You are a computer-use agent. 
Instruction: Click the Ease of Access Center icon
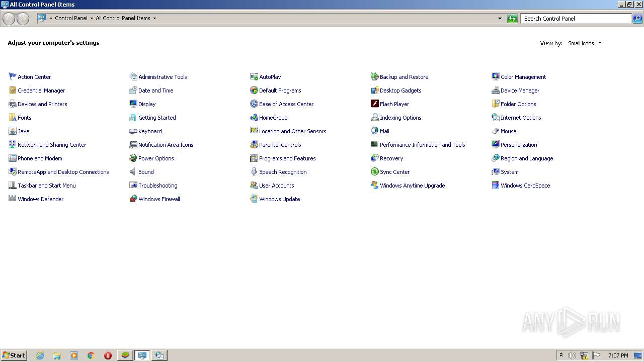(x=254, y=104)
